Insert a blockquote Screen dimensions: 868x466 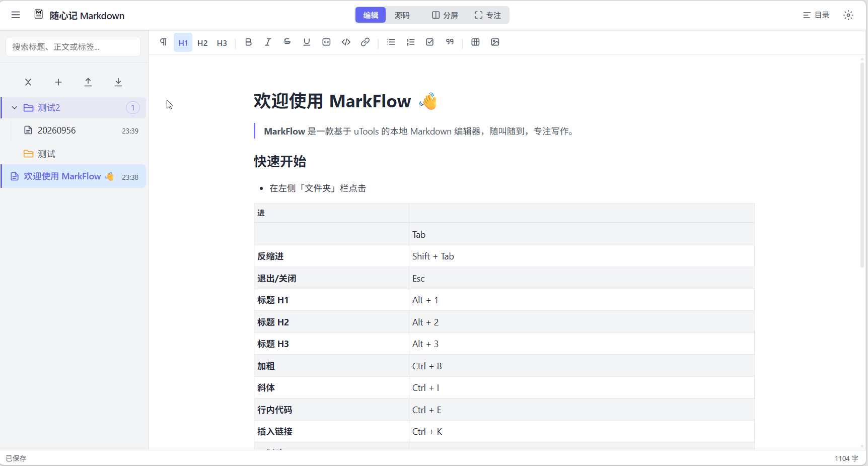(x=450, y=42)
